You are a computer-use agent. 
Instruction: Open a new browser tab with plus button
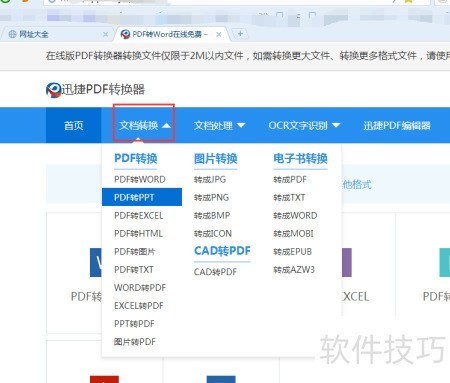tap(240, 34)
